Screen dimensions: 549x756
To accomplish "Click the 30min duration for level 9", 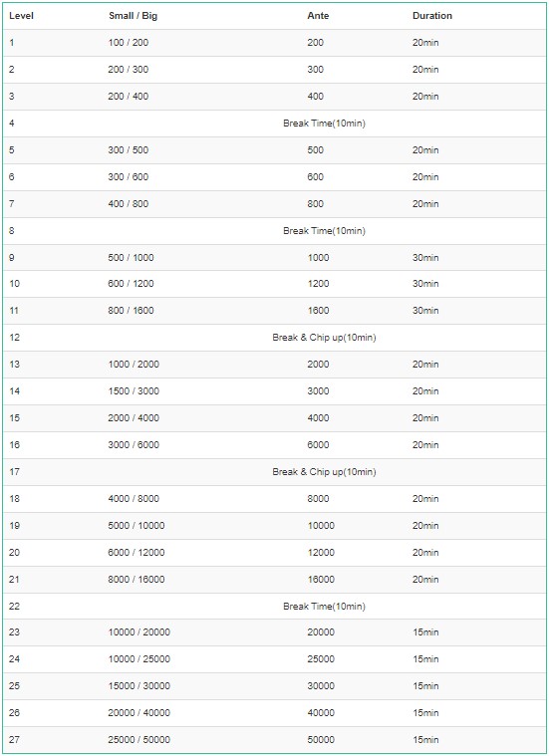I will tap(425, 257).
